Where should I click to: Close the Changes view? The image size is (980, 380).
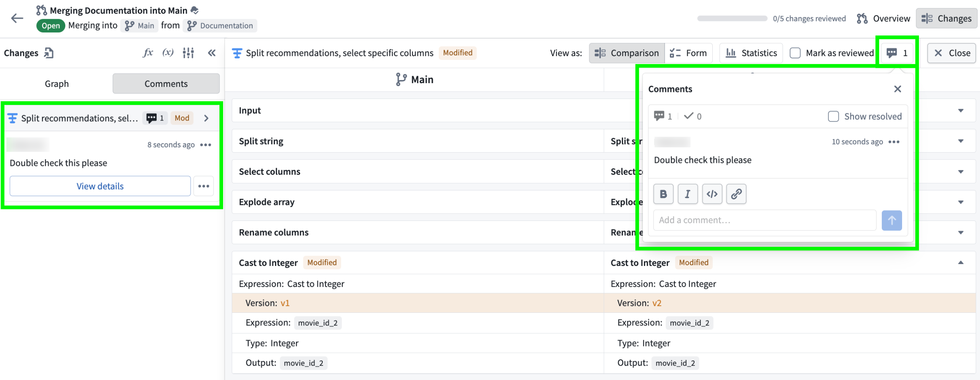951,53
